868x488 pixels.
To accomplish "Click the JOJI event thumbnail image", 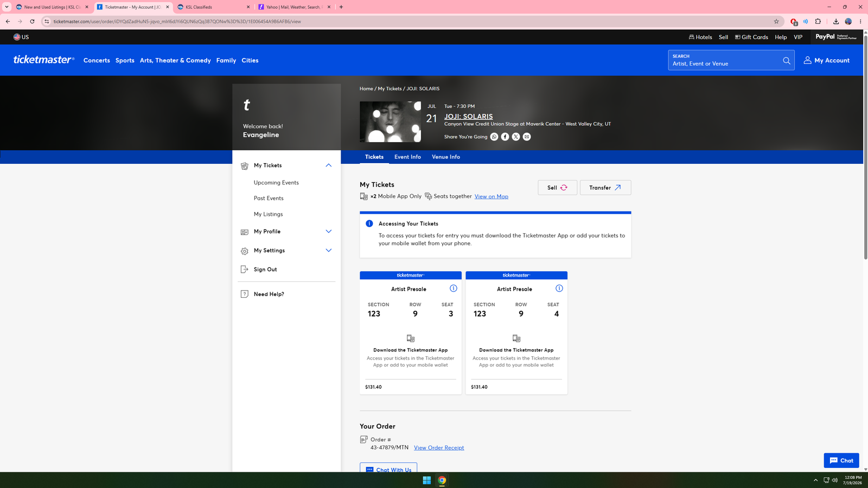I will click(390, 122).
